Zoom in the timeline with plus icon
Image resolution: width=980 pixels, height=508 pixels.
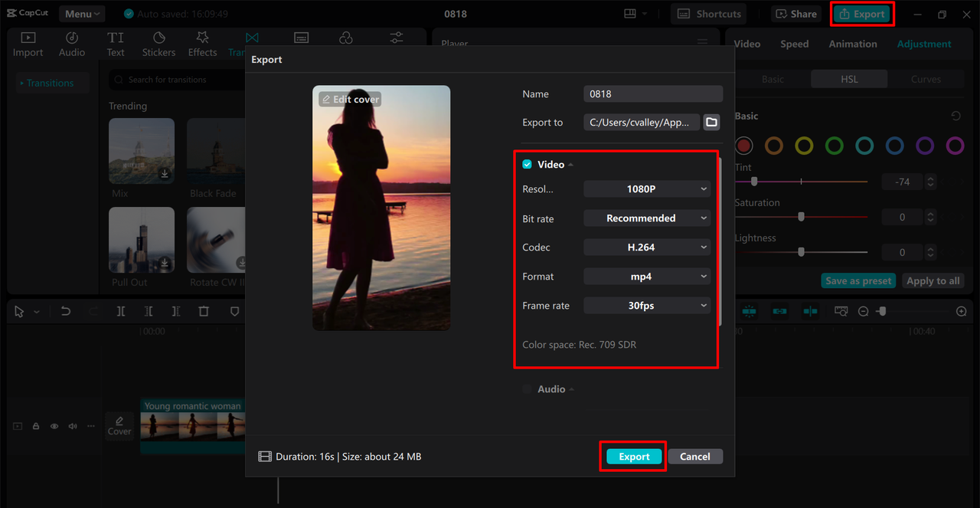962,312
